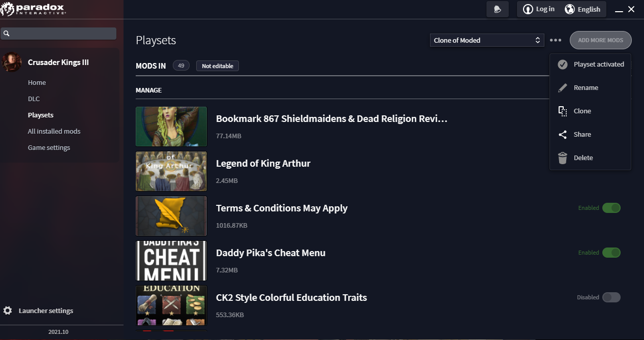Click the 553.36KB size label
Screen dimensions: 644x340
click(230, 315)
